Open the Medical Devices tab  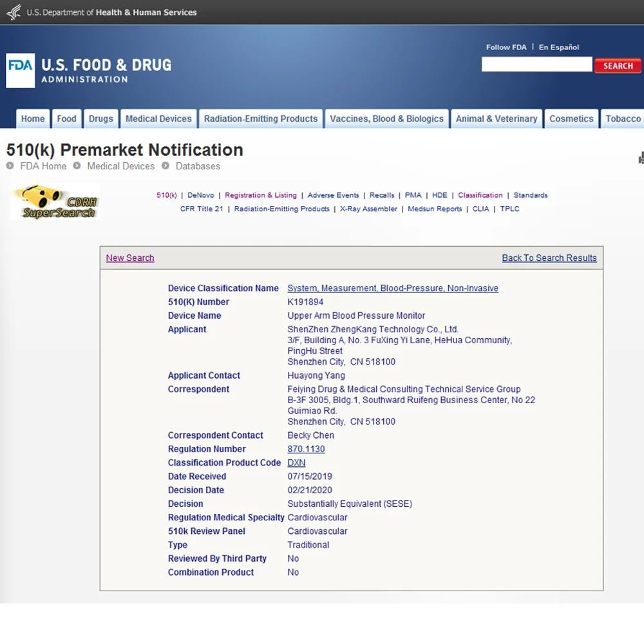[x=158, y=118]
